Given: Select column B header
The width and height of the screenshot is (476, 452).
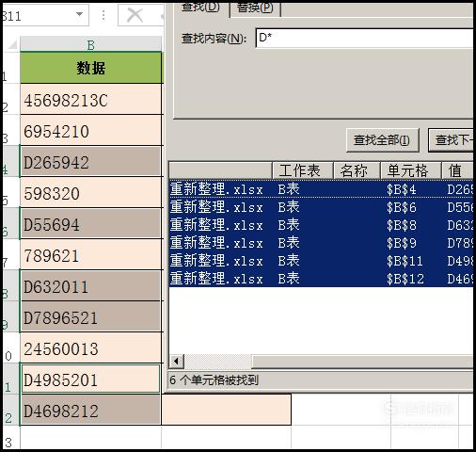Looking at the screenshot, I should [91, 44].
